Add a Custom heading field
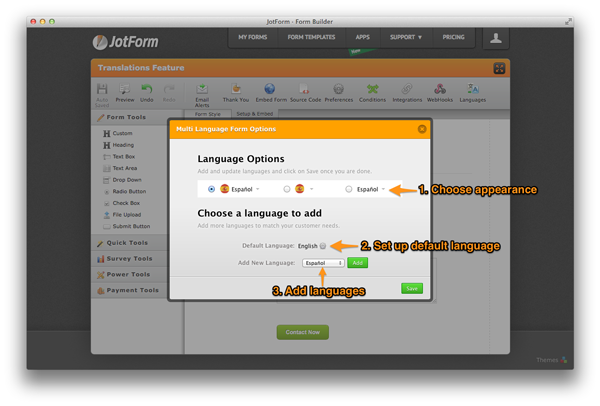Image resolution: width=600 pixels, height=406 pixels. click(118, 133)
